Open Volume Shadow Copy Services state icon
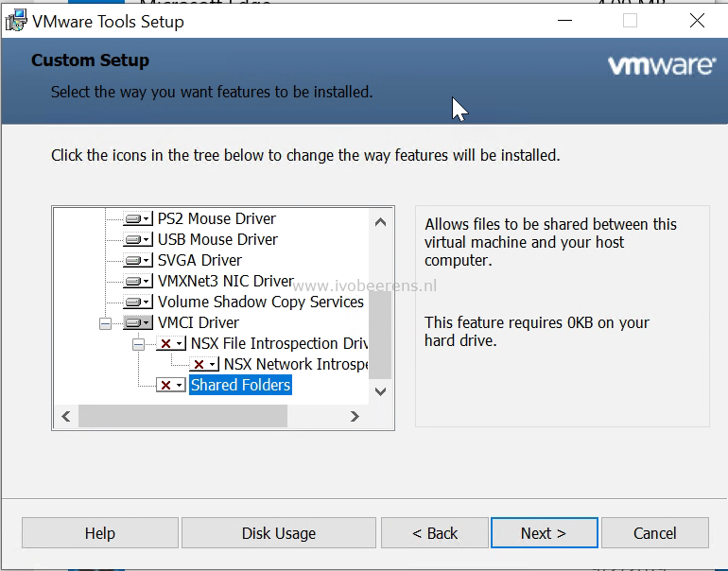This screenshot has height=571, width=728. pos(138,303)
